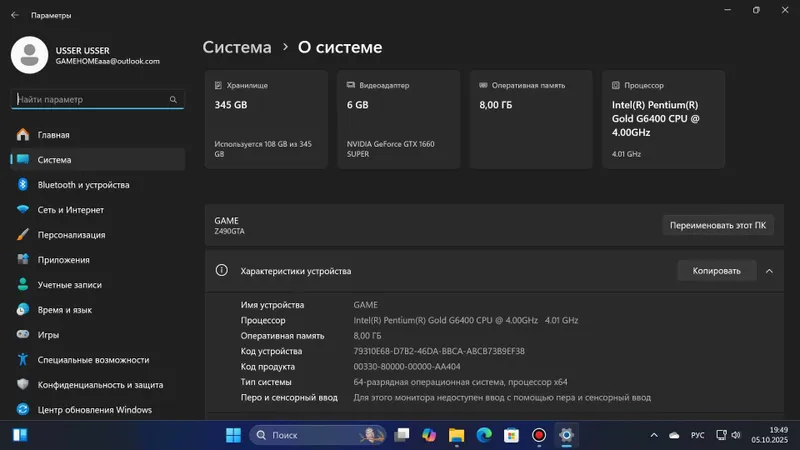The image size is (800, 450).
Task: Collapse the Характеристики устройства section
Action: [x=769, y=271]
